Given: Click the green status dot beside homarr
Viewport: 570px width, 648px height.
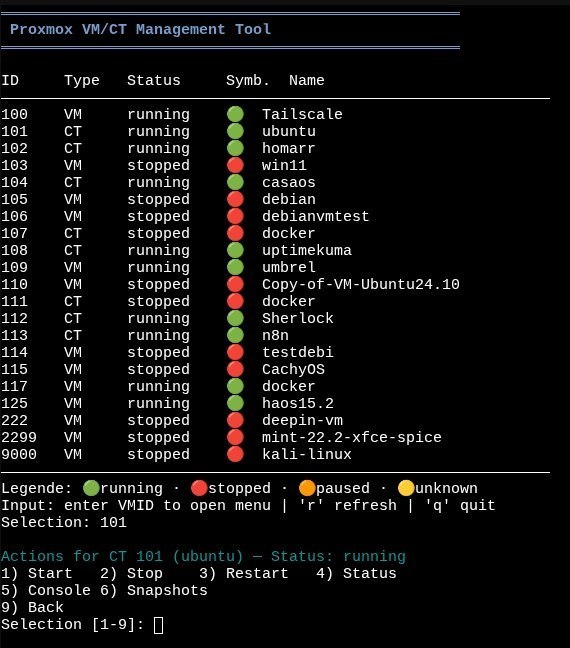Looking at the screenshot, I should 235,148.
